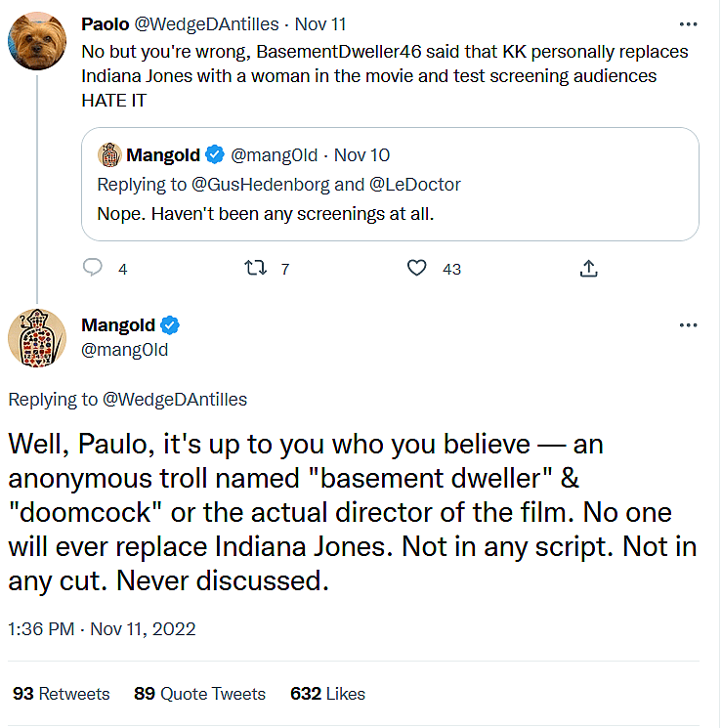Like Paolo's tweet with the heart icon

pos(417,268)
